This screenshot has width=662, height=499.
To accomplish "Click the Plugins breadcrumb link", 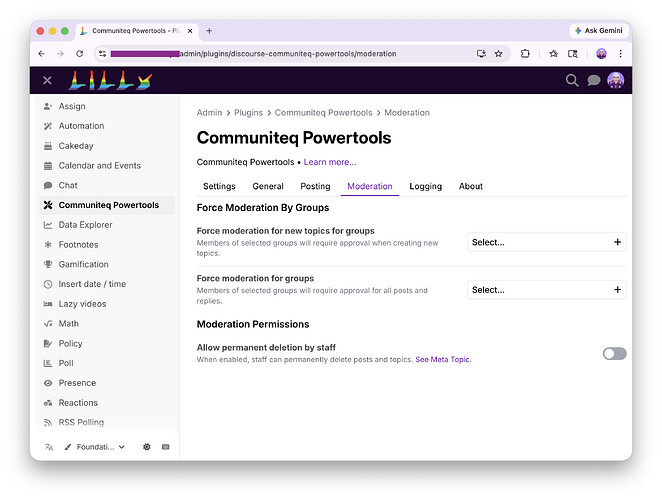I will 248,113.
